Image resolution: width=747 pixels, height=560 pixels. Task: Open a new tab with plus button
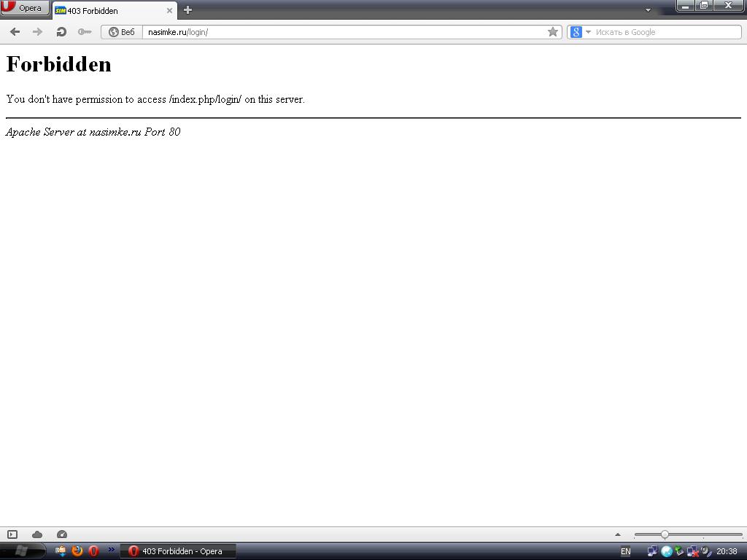point(187,10)
